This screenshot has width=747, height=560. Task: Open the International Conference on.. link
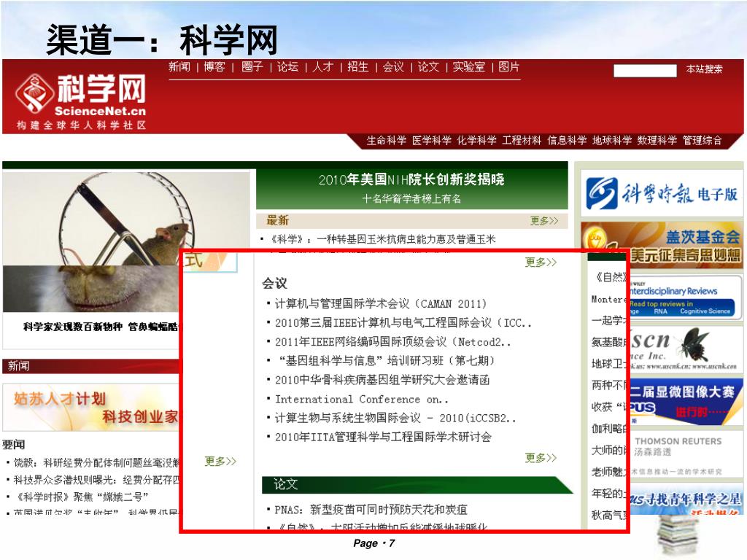(x=362, y=399)
